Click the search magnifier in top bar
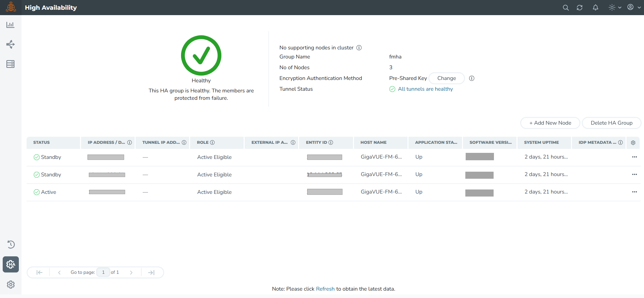The width and height of the screenshot is (644, 298). click(x=566, y=8)
